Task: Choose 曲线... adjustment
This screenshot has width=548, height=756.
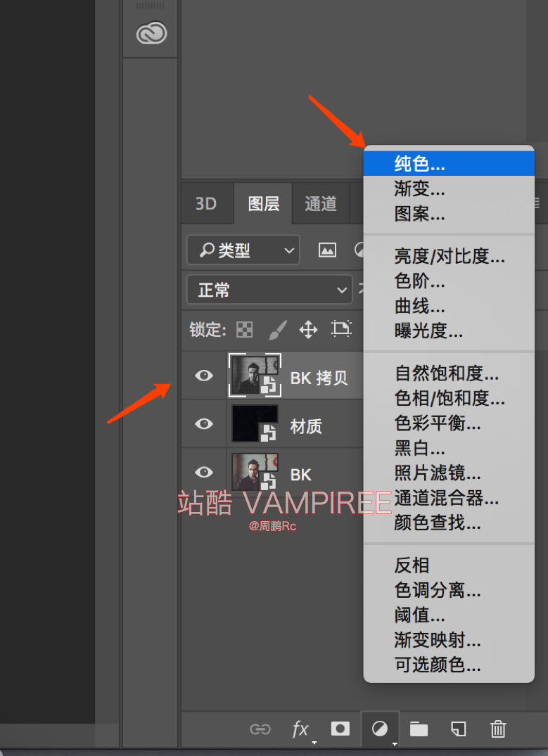Action: 449,306
